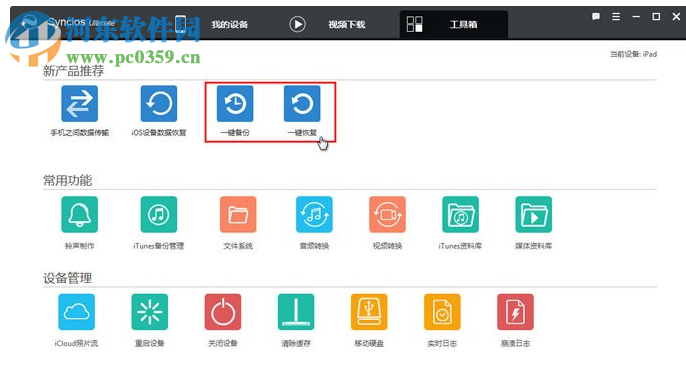Switch to the 我的设备 tab
This screenshot has width=686, height=392.
[x=230, y=24]
